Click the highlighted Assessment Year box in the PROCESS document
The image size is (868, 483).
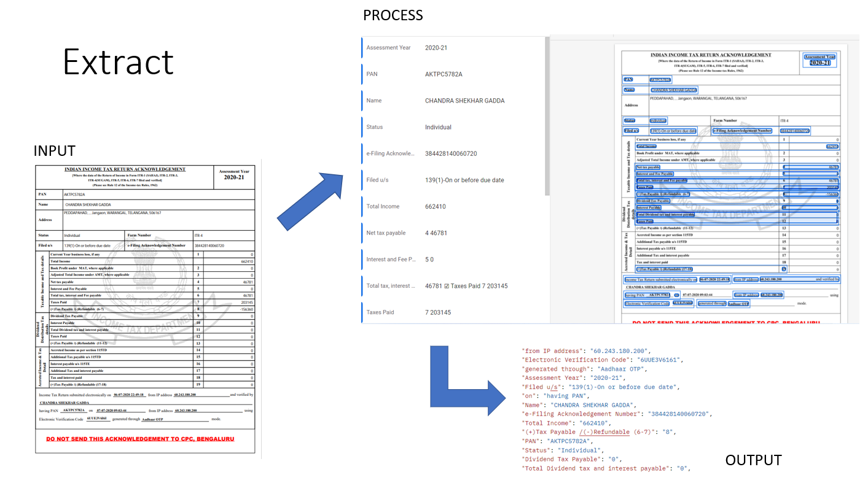819,60
